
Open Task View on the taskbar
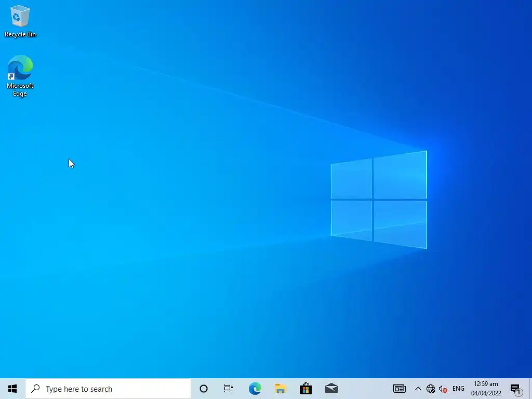coord(229,389)
